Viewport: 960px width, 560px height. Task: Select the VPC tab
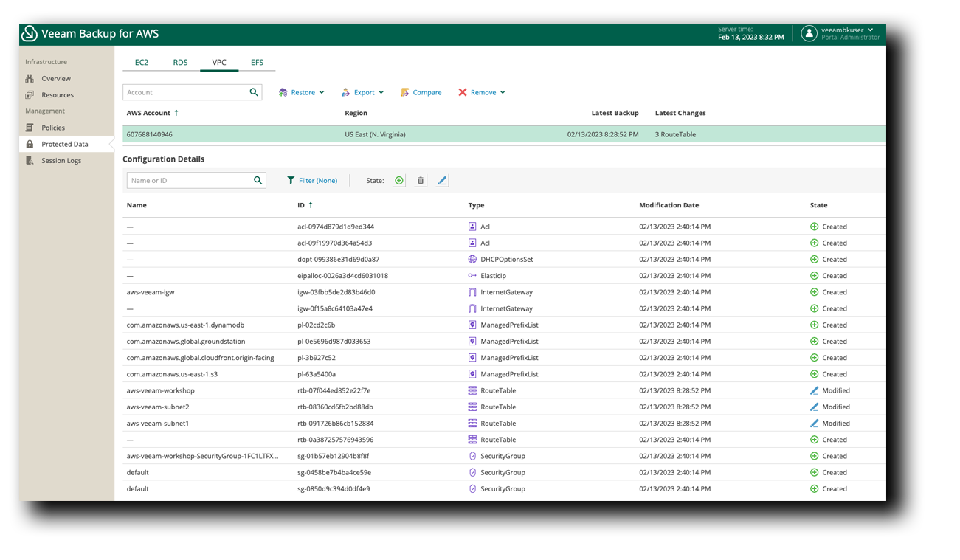(219, 62)
